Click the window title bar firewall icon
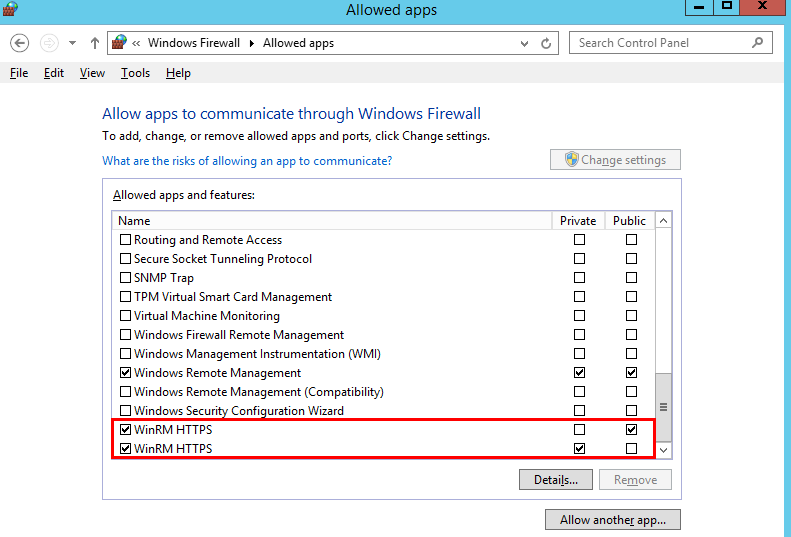 [x=10, y=9]
